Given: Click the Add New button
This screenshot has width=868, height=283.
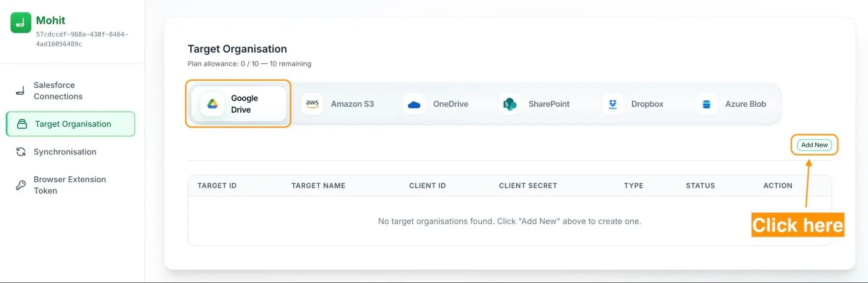Looking at the screenshot, I should (814, 145).
